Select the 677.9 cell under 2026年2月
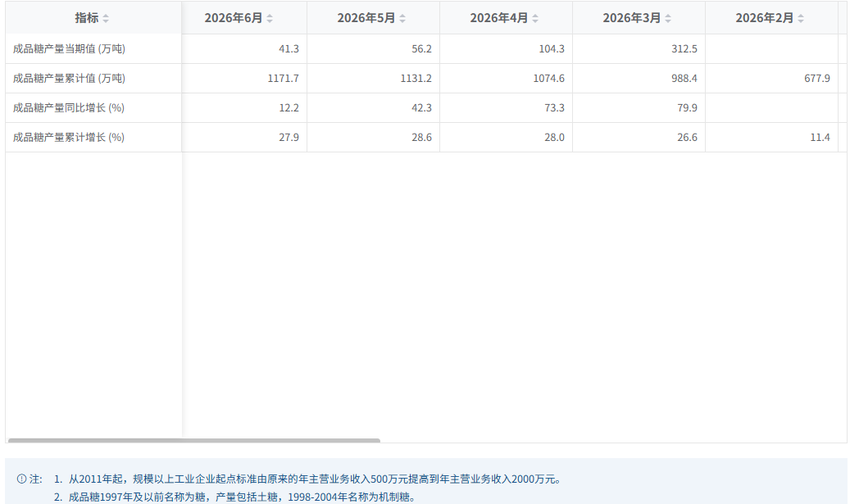 coord(771,78)
